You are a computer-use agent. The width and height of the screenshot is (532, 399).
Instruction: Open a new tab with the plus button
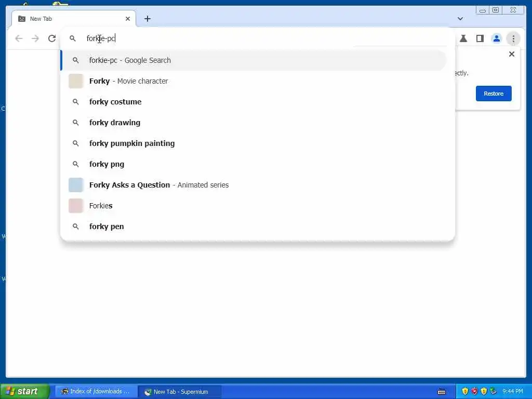pyautogui.click(x=147, y=19)
